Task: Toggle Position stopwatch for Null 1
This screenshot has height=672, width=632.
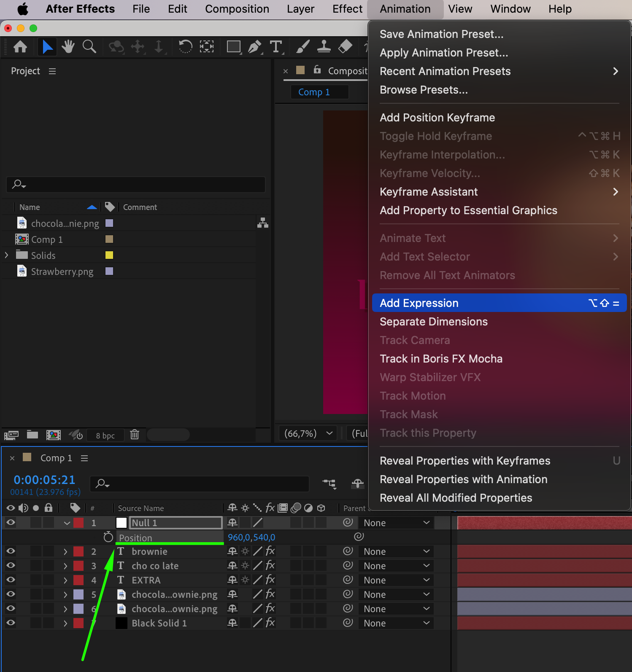Action: pyautogui.click(x=108, y=537)
